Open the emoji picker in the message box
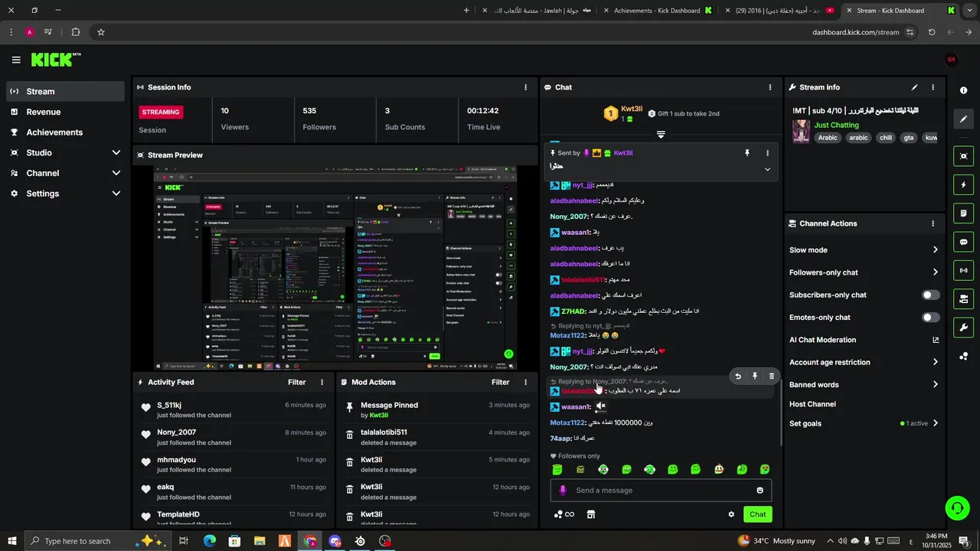 (759, 491)
